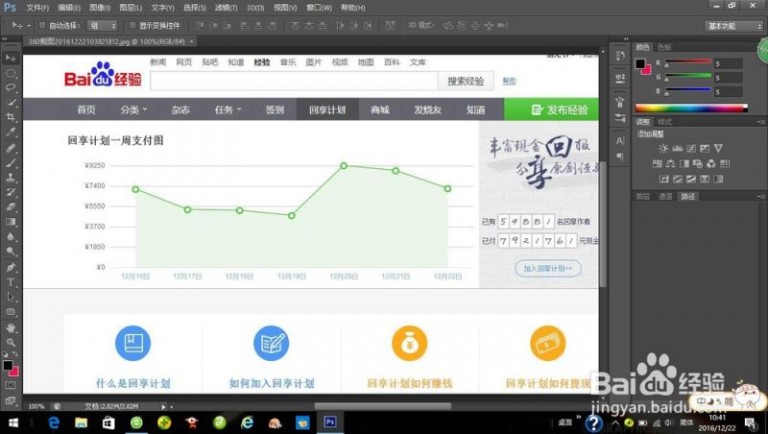Switch to the Layers tab
768x434 pixels.
tap(643, 196)
